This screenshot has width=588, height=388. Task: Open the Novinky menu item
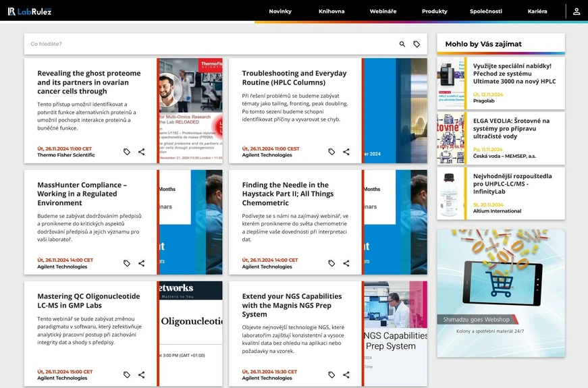coord(280,11)
